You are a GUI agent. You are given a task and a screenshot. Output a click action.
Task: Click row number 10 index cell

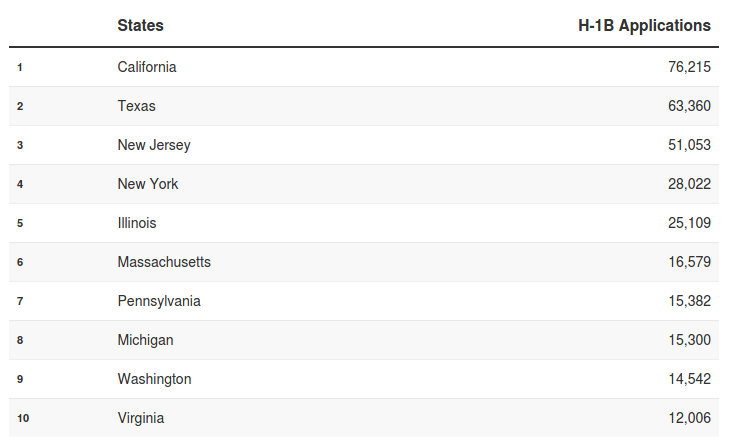[x=23, y=418]
